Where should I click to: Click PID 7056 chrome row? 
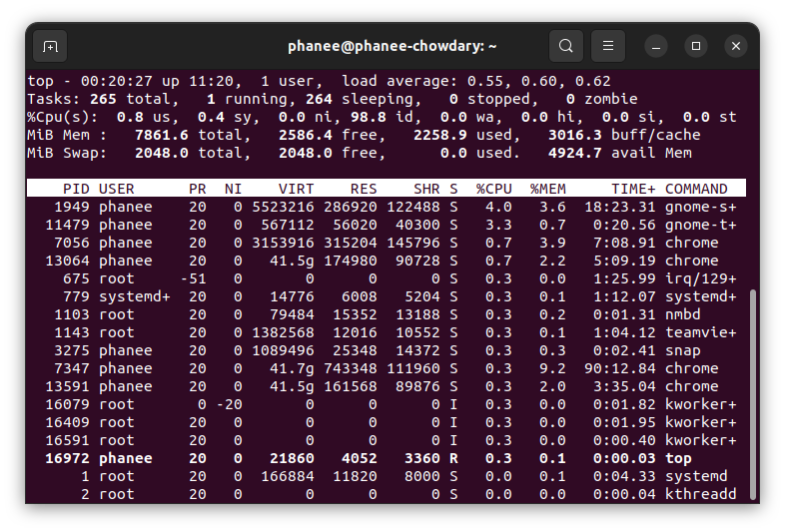[x=386, y=243]
